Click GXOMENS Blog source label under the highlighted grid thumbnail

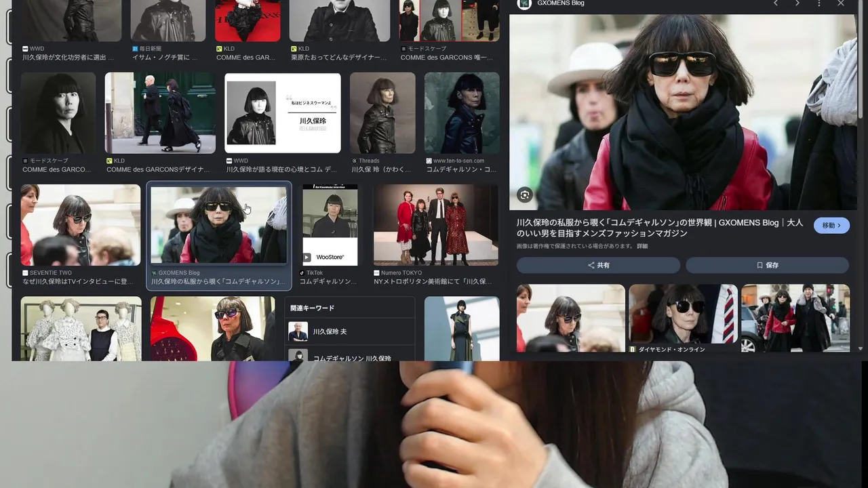(x=179, y=273)
